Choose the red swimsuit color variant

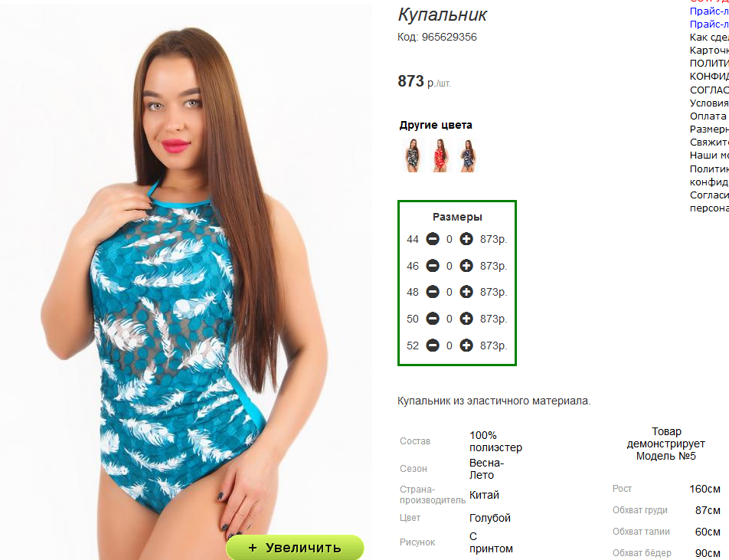tap(440, 156)
